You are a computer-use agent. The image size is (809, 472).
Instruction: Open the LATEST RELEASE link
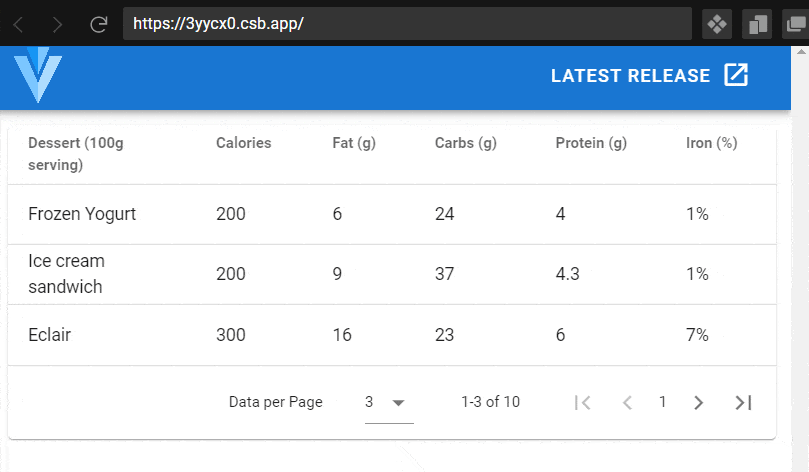click(630, 76)
